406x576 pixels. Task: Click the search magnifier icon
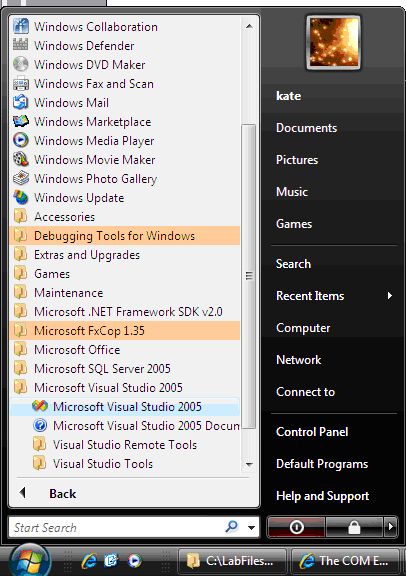click(231, 527)
